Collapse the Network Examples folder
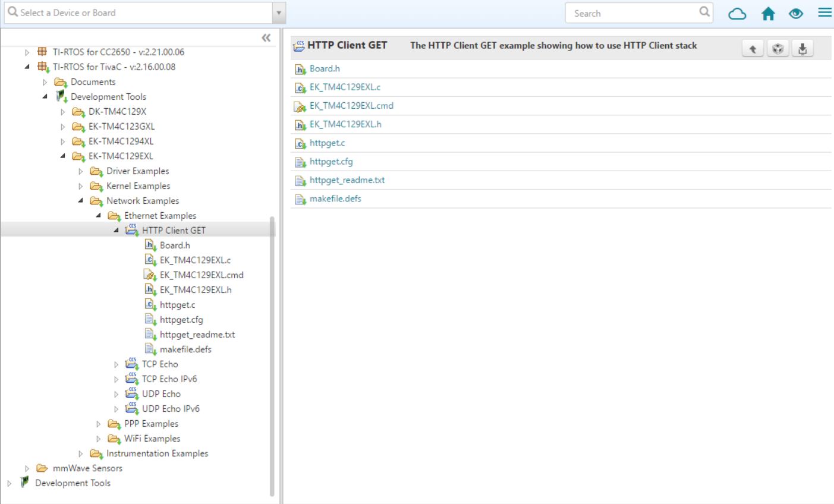Viewport: 834px width, 504px height. click(x=80, y=201)
